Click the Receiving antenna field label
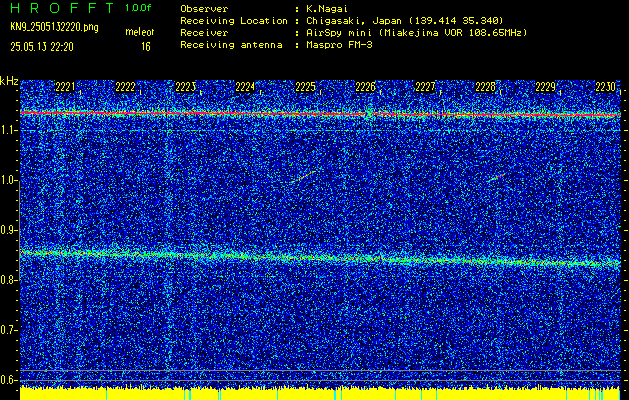Viewport: 629px width, 400px height. tap(231, 45)
